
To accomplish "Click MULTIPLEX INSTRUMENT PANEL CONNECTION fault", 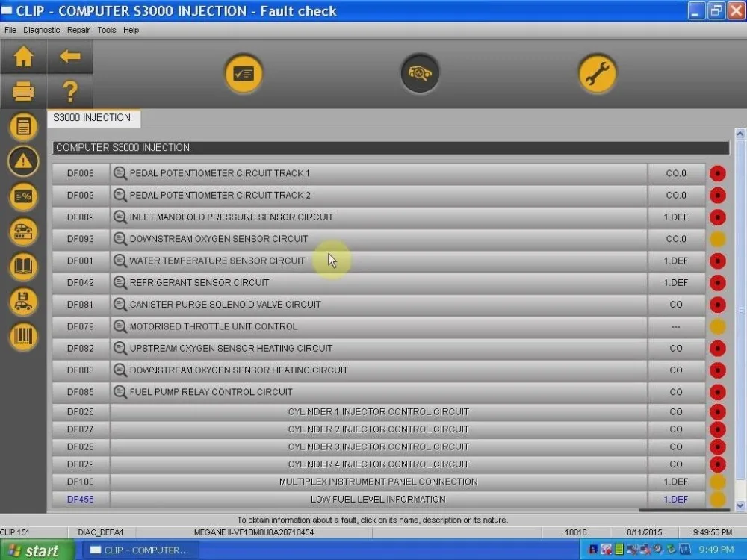I will (378, 482).
